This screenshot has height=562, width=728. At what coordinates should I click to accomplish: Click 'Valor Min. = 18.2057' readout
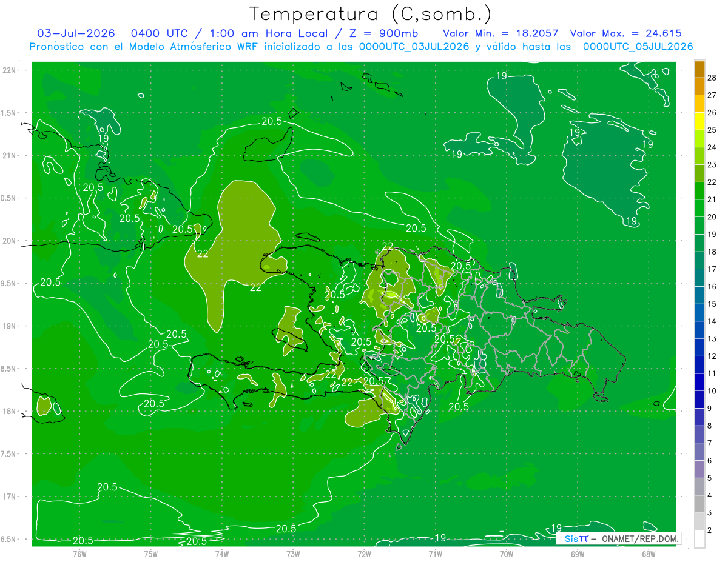click(x=500, y=33)
